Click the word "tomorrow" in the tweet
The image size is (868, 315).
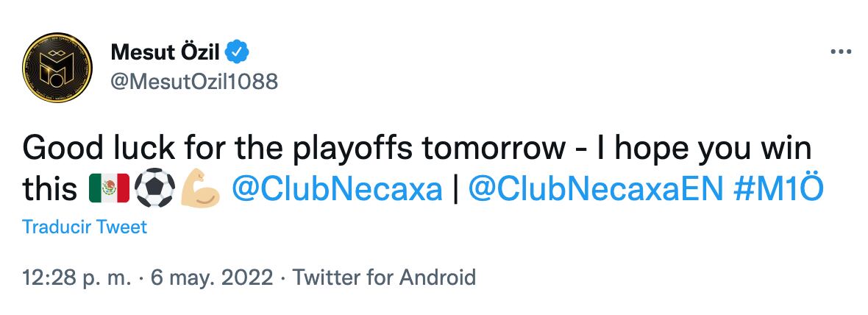491,149
